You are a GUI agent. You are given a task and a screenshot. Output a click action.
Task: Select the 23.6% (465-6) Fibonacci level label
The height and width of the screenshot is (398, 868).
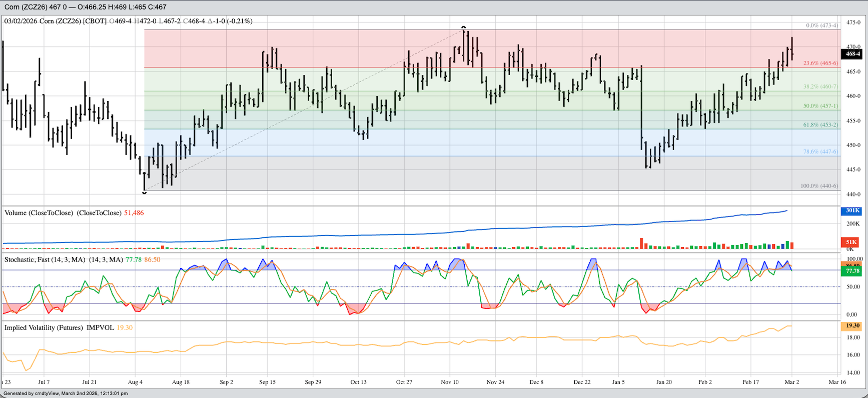tap(820, 63)
